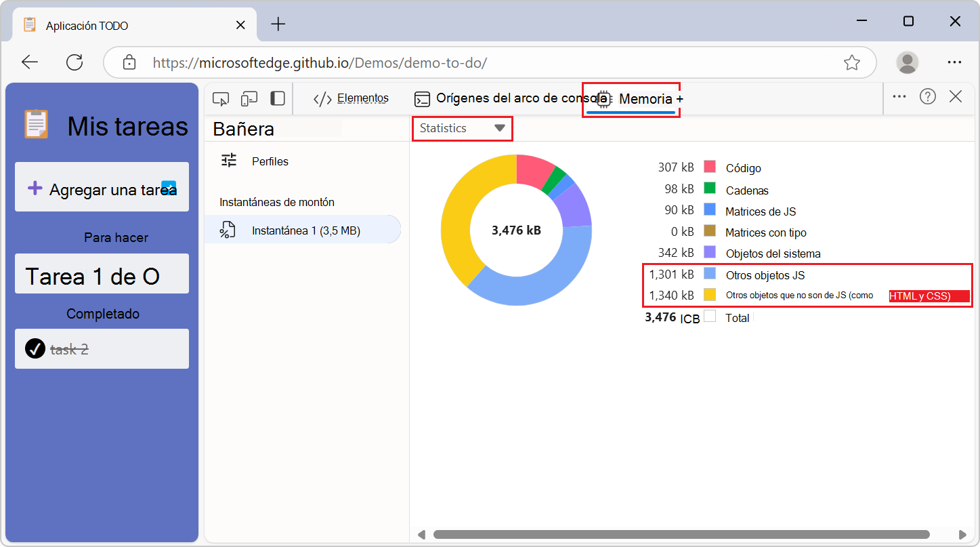Toggle the DevTools sidebar panel icon
Viewport: 980px width, 547px height.
pos(278,99)
